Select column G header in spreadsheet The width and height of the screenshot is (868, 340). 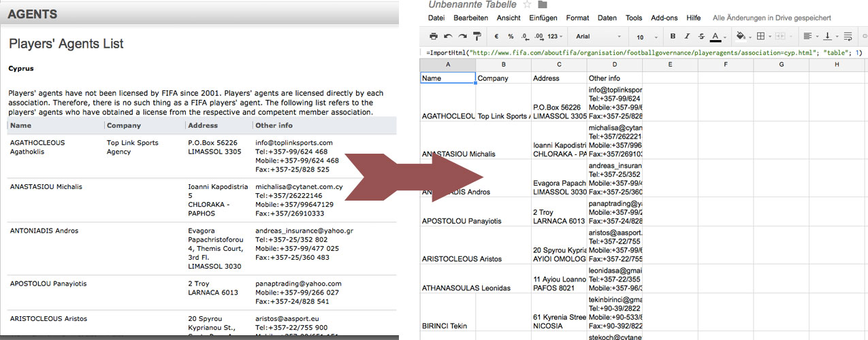pyautogui.click(x=782, y=65)
